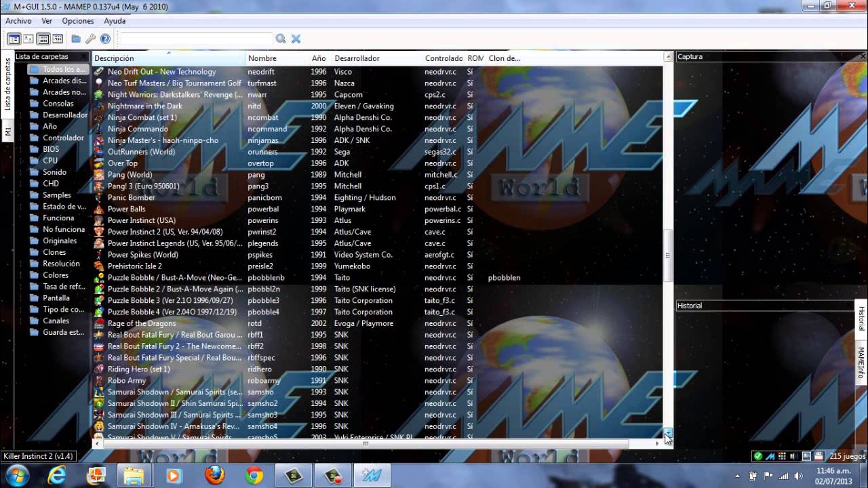The width and height of the screenshot is (868, 488).
Task: Sort by the Año column header
Action: pos(320,58)
